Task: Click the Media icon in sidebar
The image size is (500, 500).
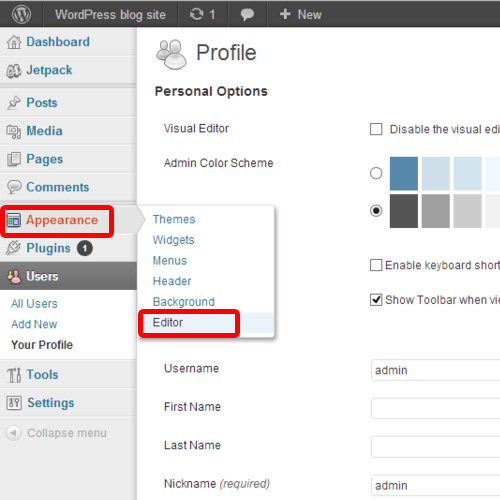Action: tap(14, 131)
